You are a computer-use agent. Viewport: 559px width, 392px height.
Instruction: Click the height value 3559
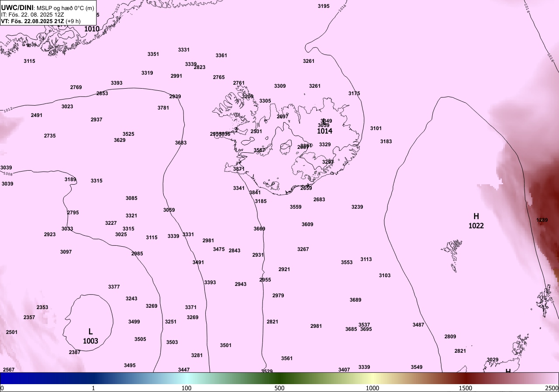pyautogui.click(x=296, y=207)
